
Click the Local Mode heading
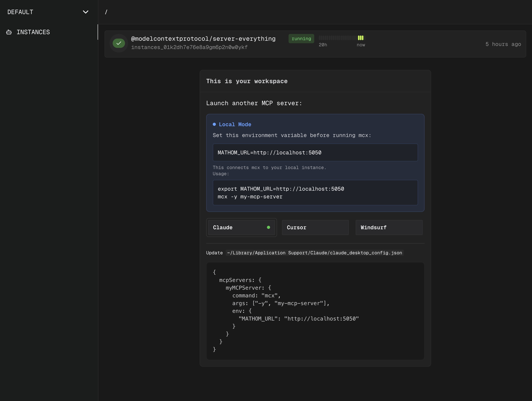235,124
